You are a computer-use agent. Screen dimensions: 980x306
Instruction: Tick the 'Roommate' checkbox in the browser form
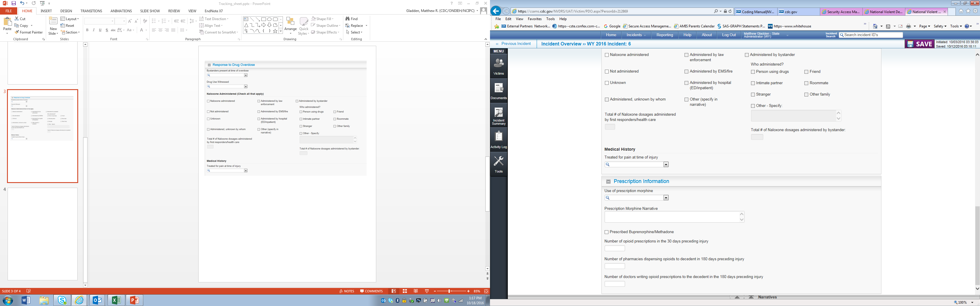pos(806,83)
